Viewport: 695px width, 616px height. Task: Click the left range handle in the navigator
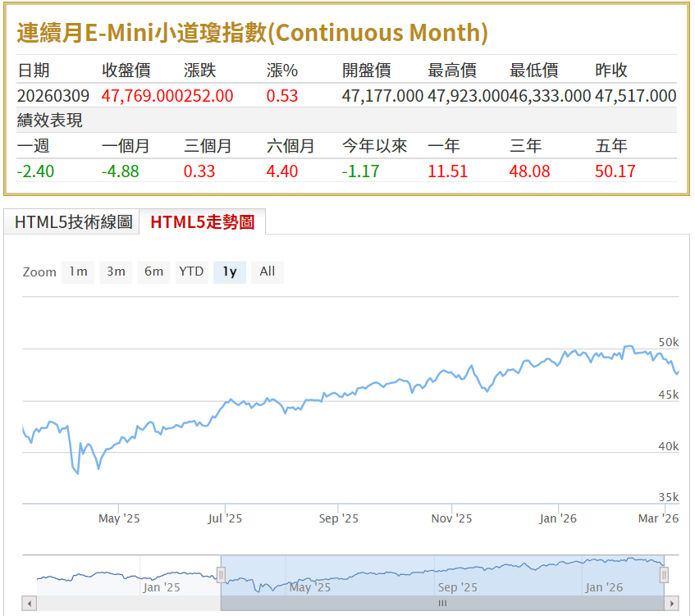[x=221, y=574]
